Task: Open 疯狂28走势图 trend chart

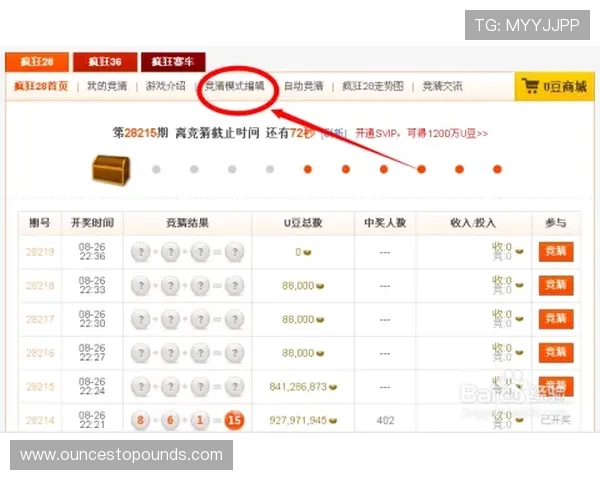Action: 373,86
